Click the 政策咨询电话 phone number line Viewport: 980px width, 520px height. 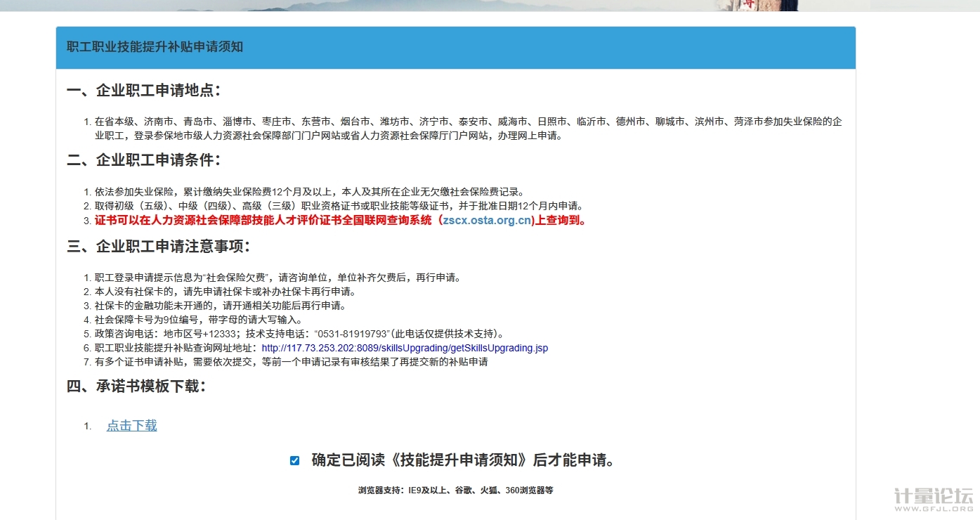click(299, 334)
